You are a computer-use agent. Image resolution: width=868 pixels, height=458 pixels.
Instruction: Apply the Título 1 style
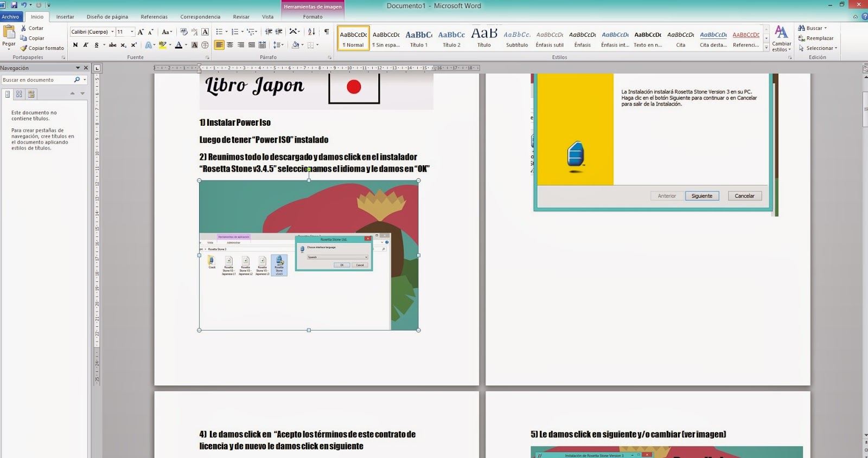pyautogui.click(x=419, y=38)
